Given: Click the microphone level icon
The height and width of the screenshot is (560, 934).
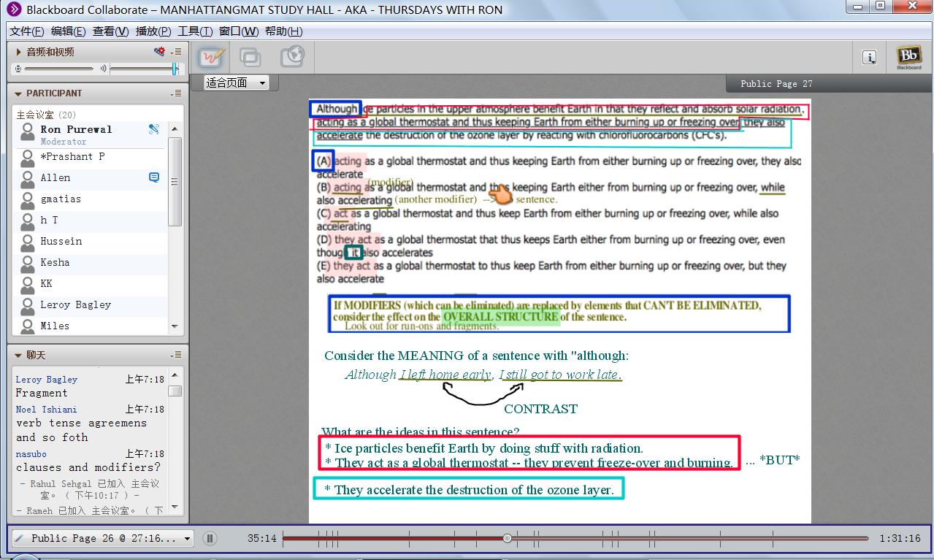Looking at the screenshot, I should pos(18,68).
